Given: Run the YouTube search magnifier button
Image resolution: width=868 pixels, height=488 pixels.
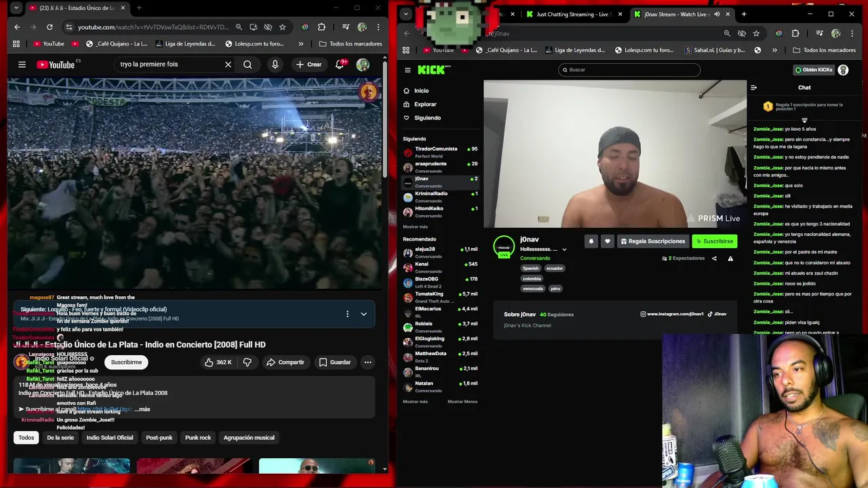Looking at the screenshot, I should point(248,64).
